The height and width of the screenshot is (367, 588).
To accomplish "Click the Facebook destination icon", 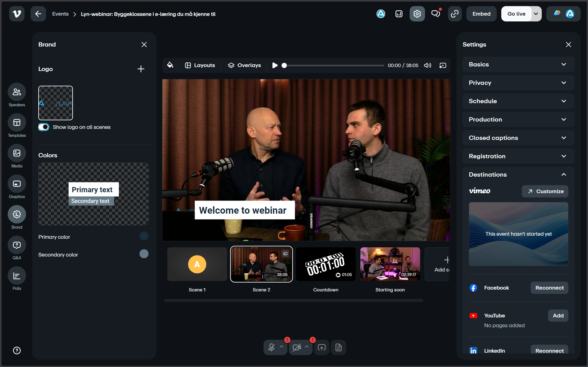I will click(x=473, y=288).
